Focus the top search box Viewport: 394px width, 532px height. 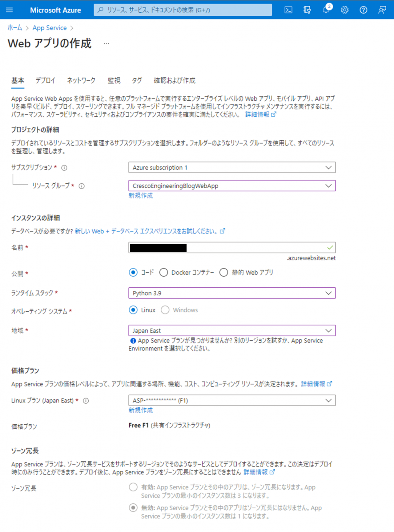[183, 10]
